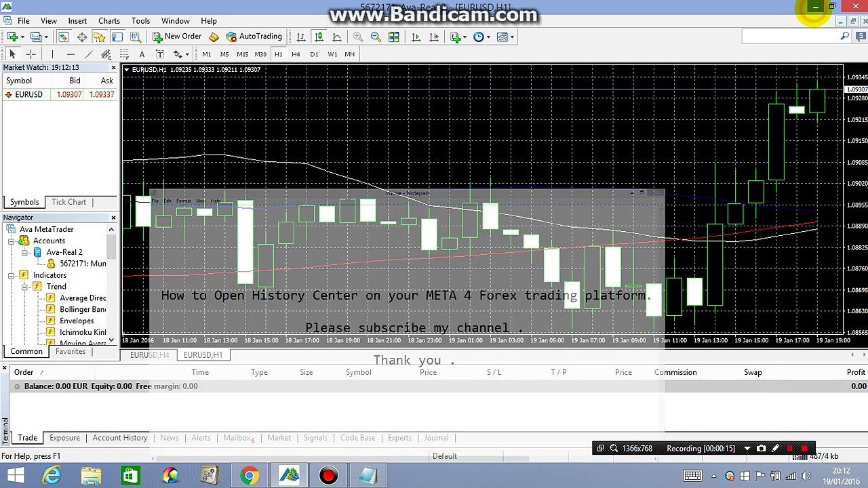Select the Crosshair tool

click(31, 54)
